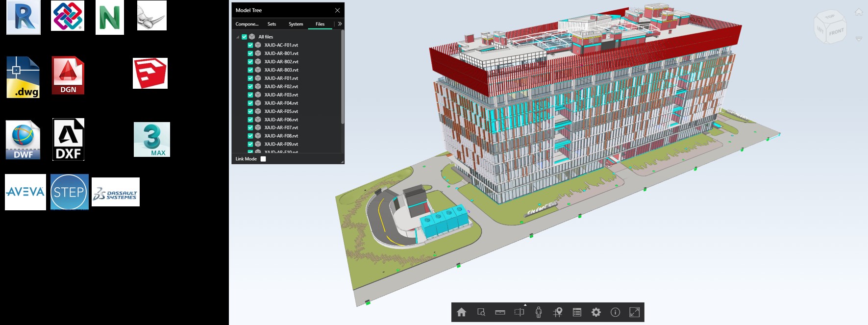Open the section clipping tool
The width and height of the screenshot is (868, 325).
519,312
